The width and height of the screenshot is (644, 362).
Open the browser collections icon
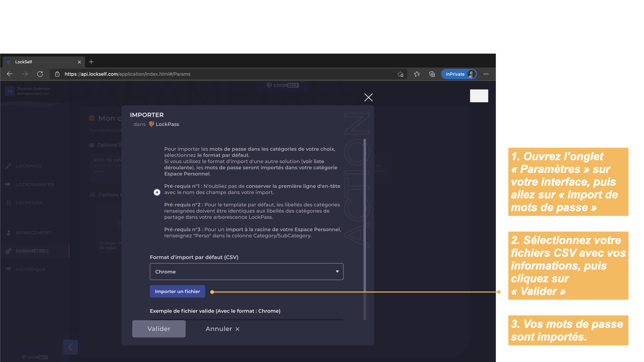coord(432,74)
